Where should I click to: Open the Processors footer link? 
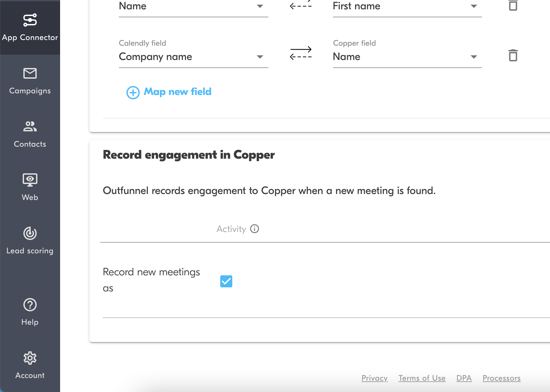click(501, 378)
